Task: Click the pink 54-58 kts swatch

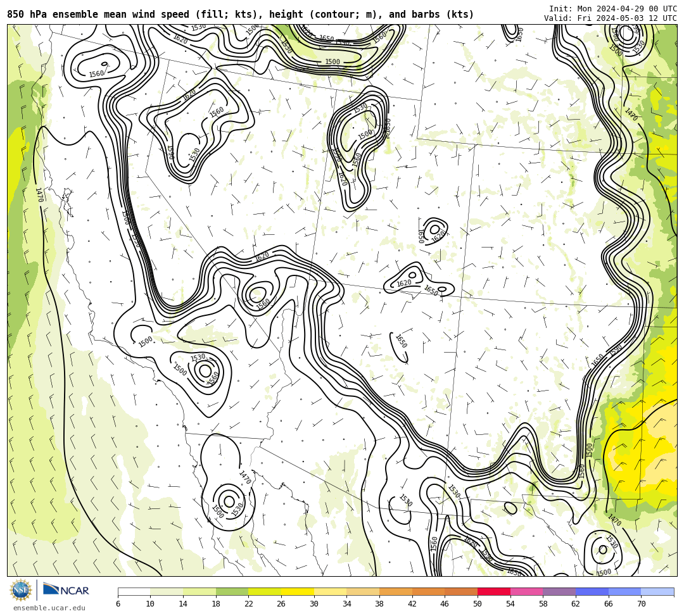Action: tap(526, 591)
